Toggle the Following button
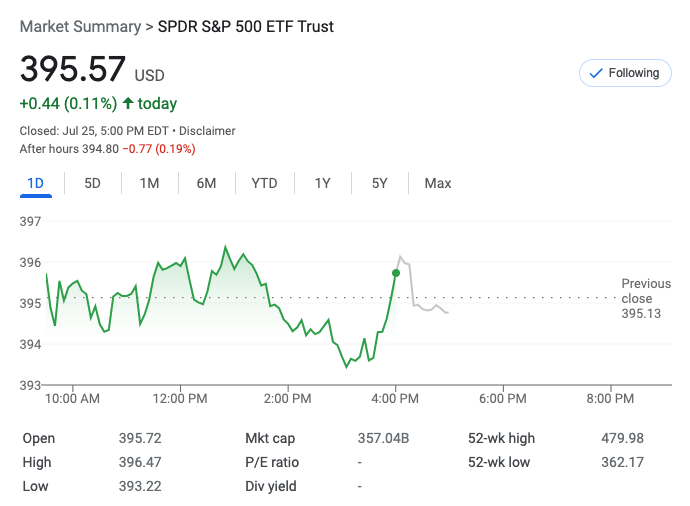Screen dimensions: 690x506 point(625,73)
